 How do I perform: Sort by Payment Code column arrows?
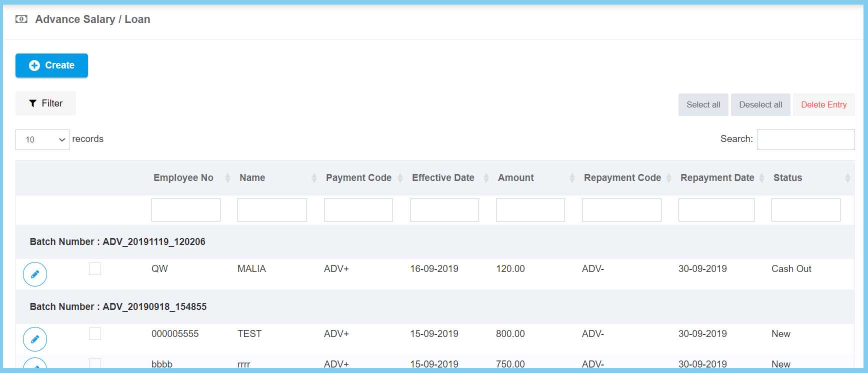(400, 178)
